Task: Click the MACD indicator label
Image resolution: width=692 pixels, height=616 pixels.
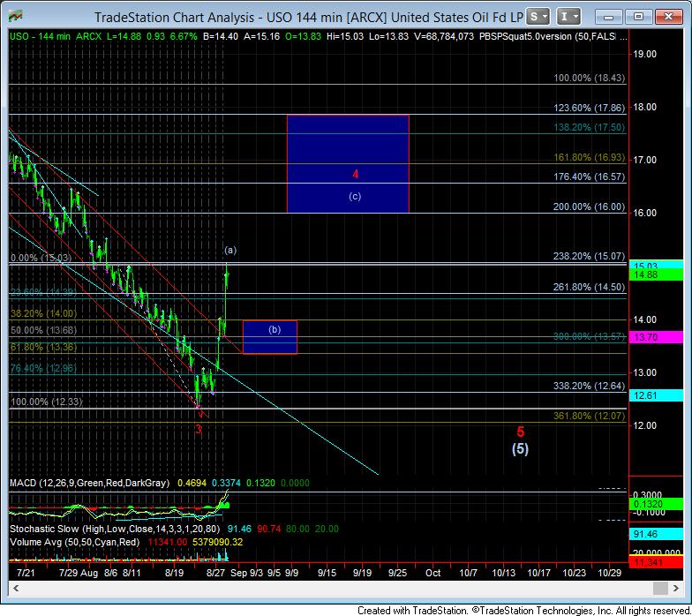Action: coord(90,484)
